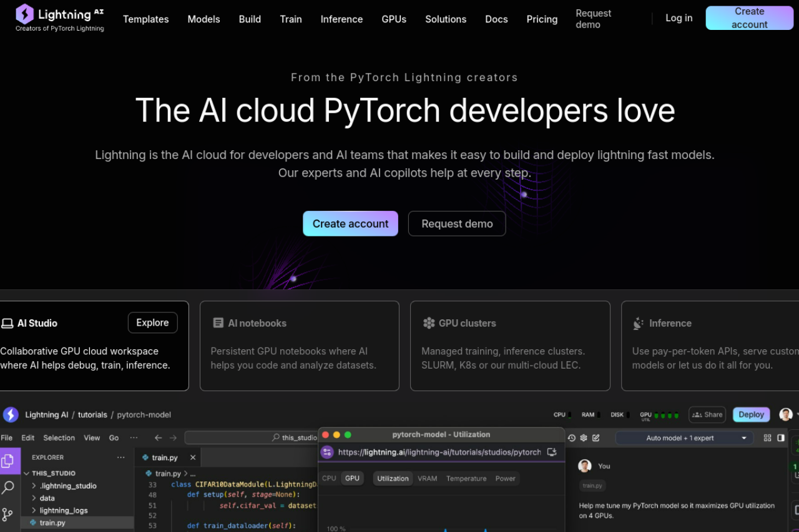
Task: Open the overflow ellipsis after the Go menu
Action: tap(134, 438)
